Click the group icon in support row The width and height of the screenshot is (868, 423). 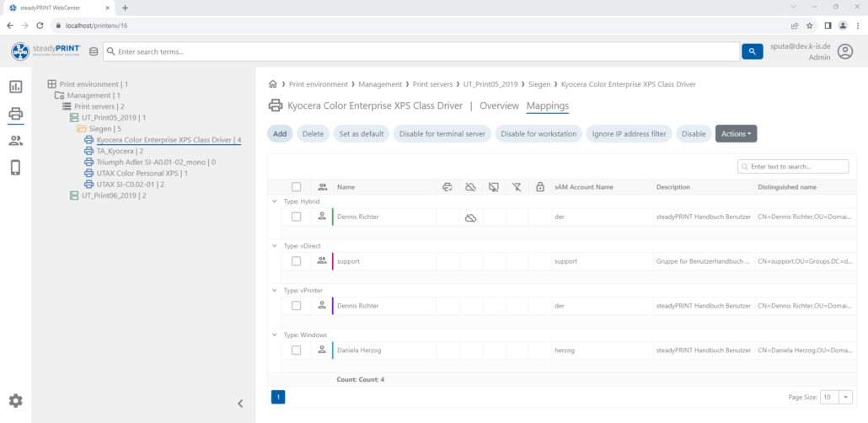click(322, 260)
